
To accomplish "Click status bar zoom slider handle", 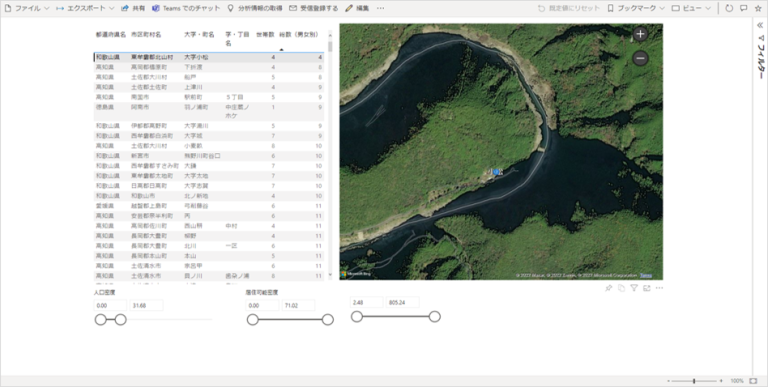I will (694, 381).
